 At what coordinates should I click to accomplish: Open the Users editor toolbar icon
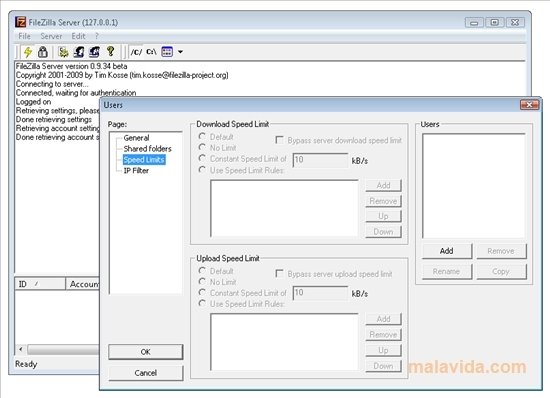79,52
